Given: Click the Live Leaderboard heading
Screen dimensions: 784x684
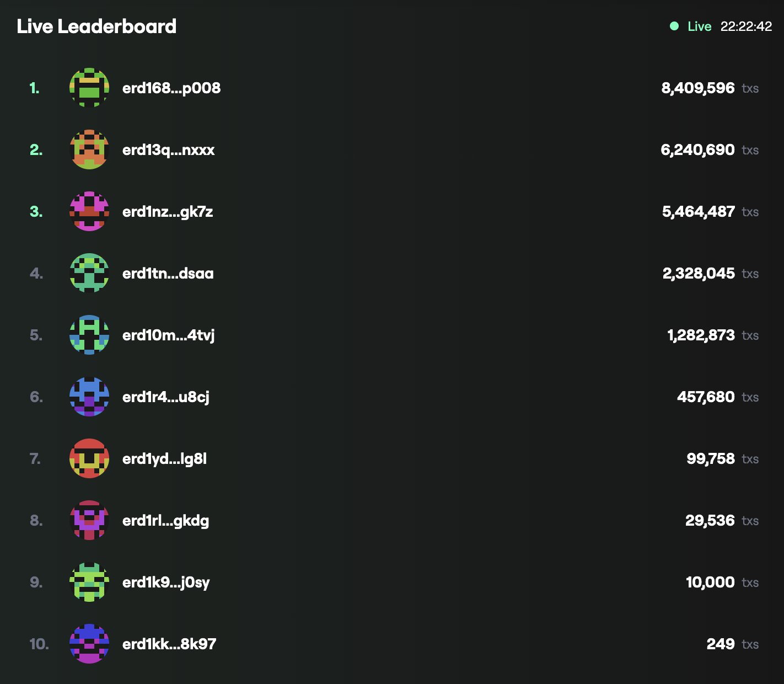Looking at the screenshot, I should point(96,26).
